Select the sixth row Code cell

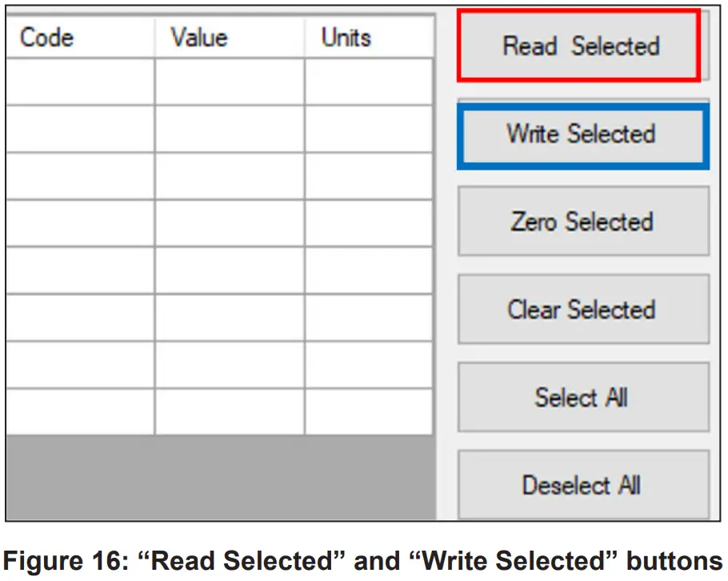[x=80, y=318]
